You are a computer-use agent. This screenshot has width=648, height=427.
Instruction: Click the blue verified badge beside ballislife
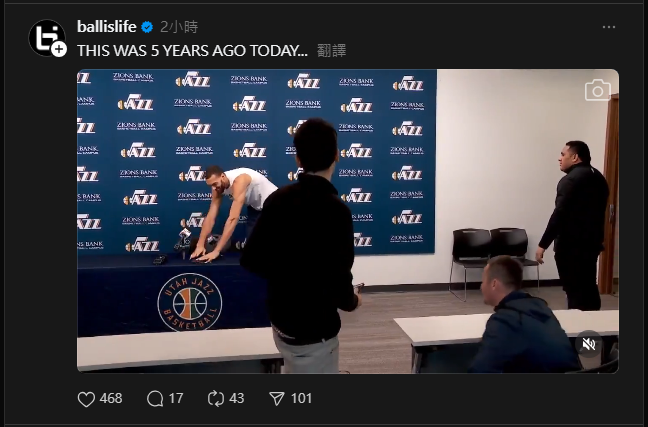tap(147, 27)
